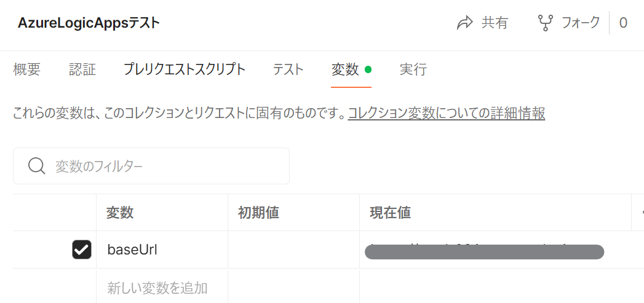This screenshot has width=644, height=303.
Task: Click the magnifier icon in variable filter
Action: [x=37, y=167]
